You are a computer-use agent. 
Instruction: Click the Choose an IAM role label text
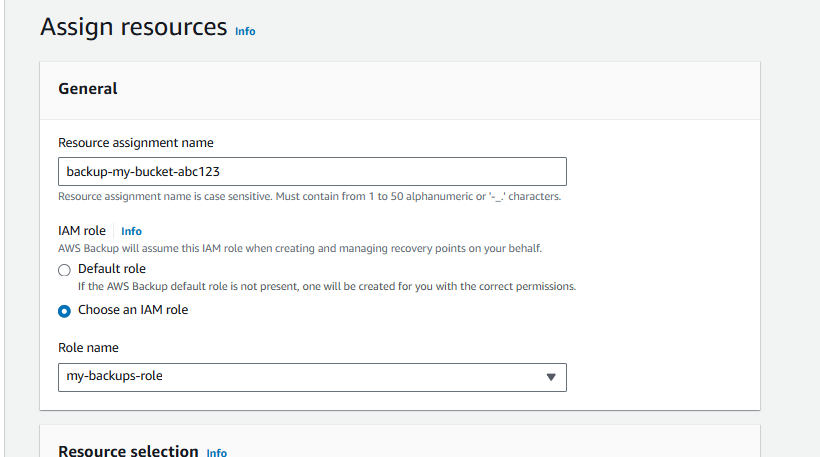[133, 310]
